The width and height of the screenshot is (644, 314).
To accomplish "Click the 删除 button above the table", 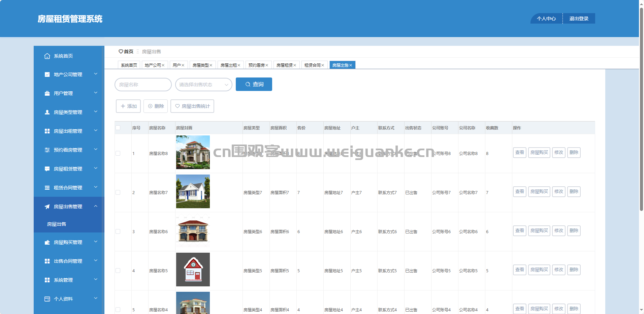I will [156, 106].
